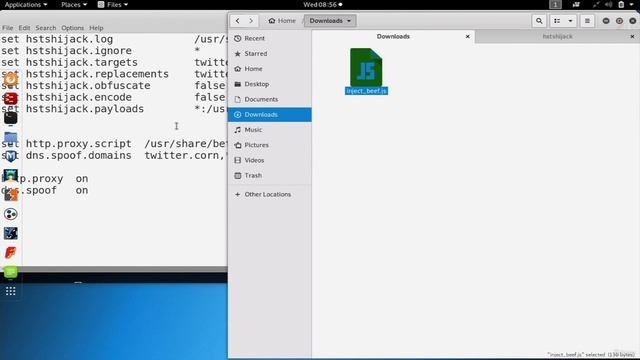This screenshot has width=640, height=360.
Task: Open the folder icon in the dock
Action: pos(11,137)
